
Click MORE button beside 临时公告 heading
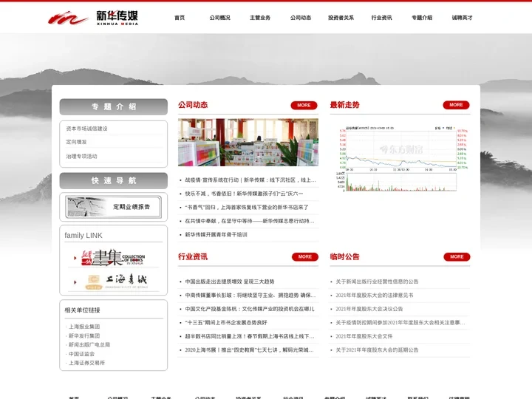(457, 257)
